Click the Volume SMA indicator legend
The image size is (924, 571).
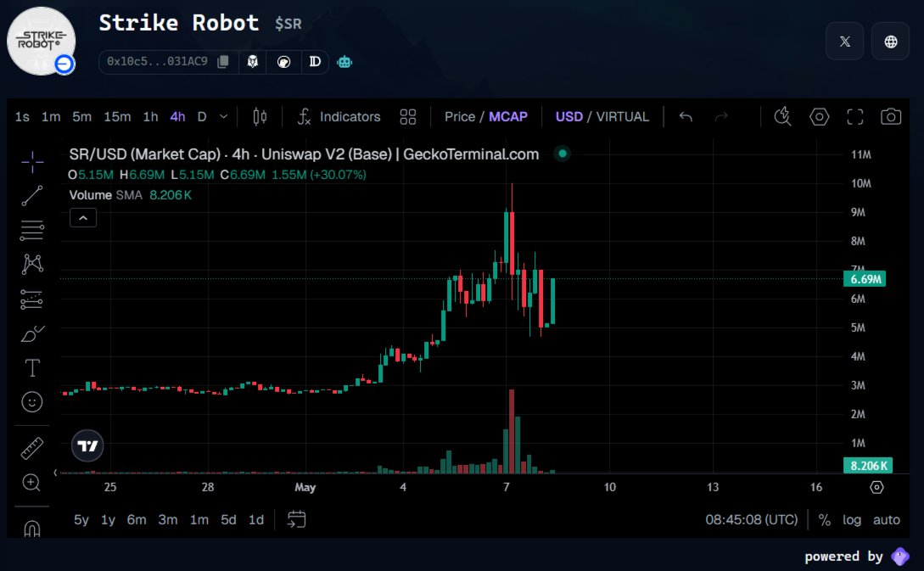[130, 195]
